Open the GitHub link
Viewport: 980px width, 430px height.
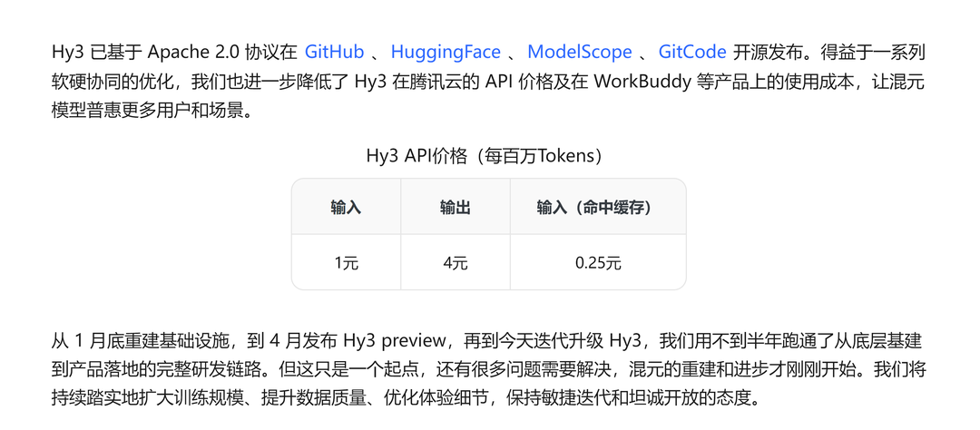(334, 52)
